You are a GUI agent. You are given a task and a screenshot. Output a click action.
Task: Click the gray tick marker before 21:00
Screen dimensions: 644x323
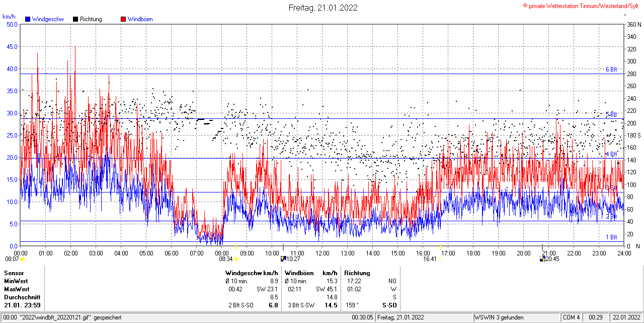(x=542, y=247)
